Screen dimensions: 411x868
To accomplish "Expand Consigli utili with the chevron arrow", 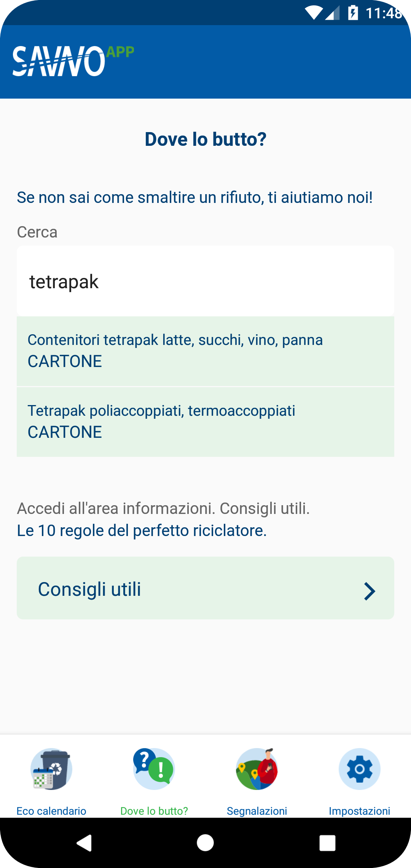I will [370, 591].
